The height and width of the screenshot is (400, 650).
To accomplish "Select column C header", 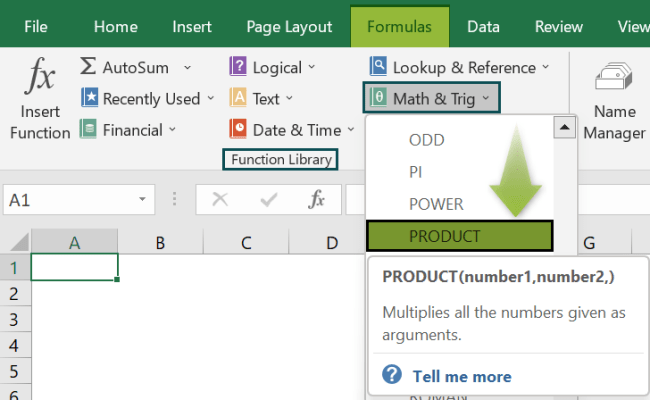I will click(x=246, y=242).
